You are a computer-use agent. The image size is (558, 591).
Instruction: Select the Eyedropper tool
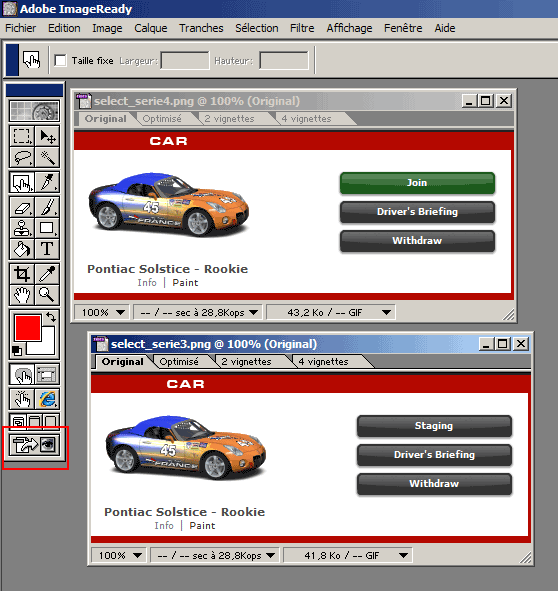pos(47,274)
